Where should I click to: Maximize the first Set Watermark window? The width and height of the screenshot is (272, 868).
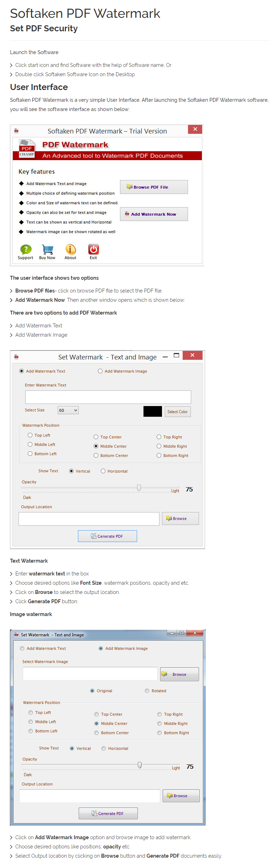pos(176,355)
